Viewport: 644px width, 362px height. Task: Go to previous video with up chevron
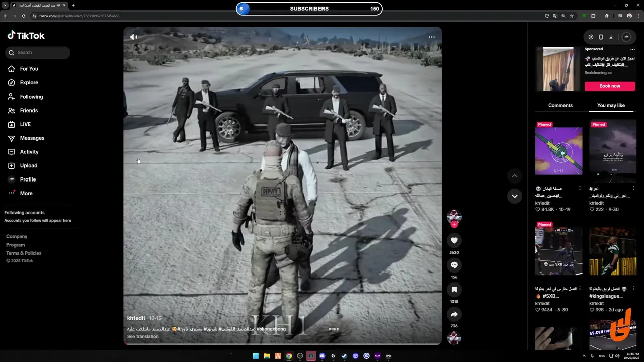tap(514, 176)
